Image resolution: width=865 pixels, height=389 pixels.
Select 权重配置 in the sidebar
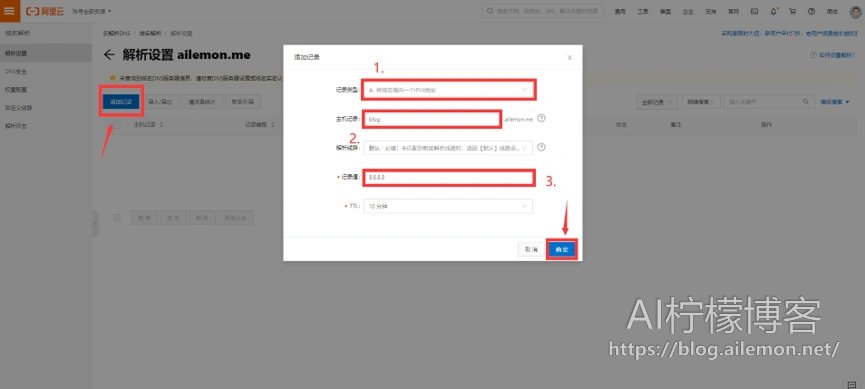tap(46, 89)
